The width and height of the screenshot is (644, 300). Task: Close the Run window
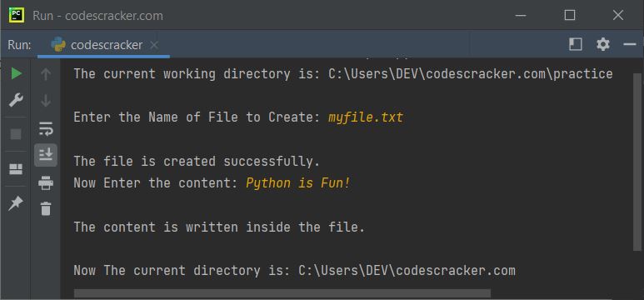618,15
